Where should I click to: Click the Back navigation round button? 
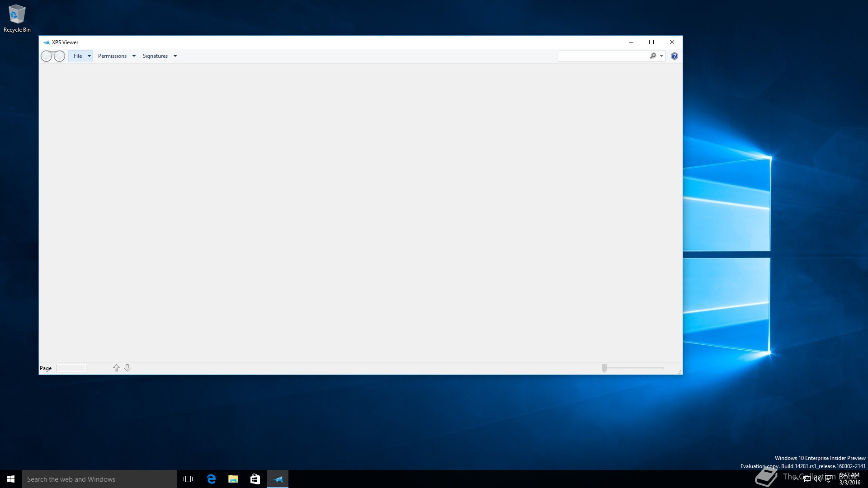[47, 56]
